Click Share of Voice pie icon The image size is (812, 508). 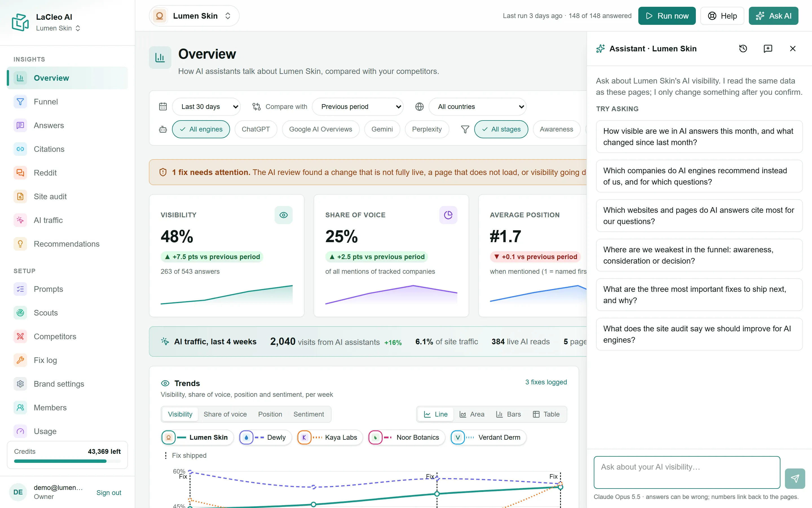tap(448, 215)
